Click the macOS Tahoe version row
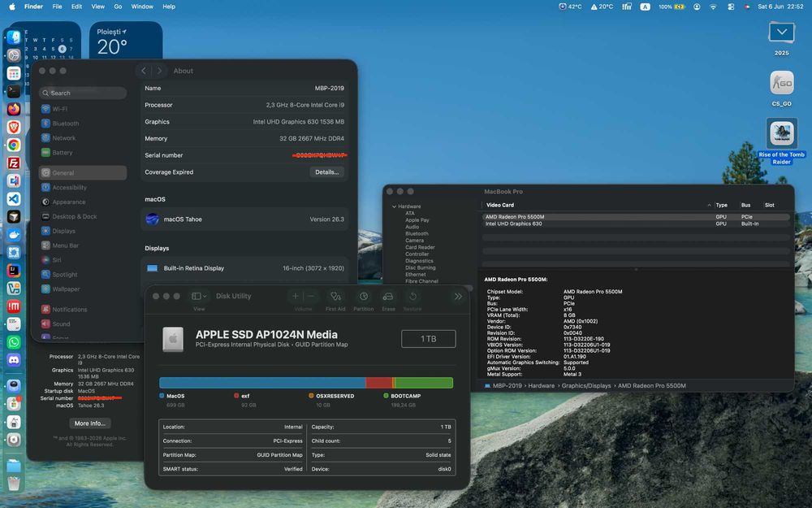812x508 pixels. [244, 219]
